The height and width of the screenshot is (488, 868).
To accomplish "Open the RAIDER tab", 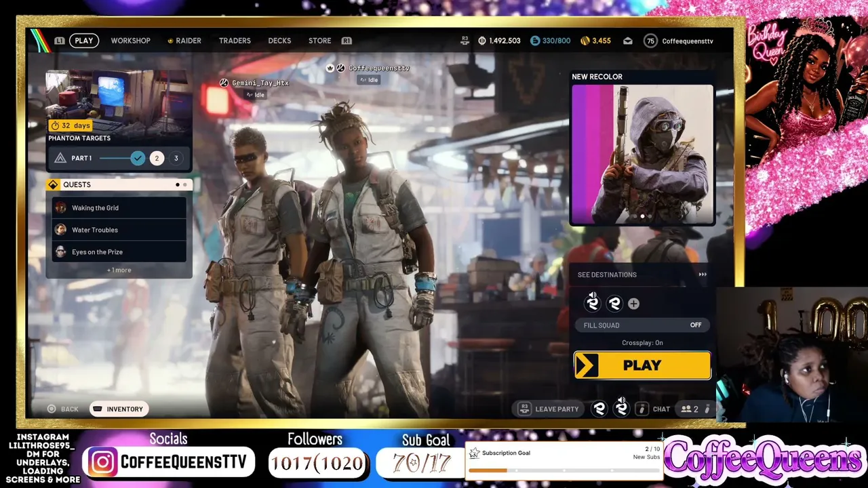I will tap(184, 41).
